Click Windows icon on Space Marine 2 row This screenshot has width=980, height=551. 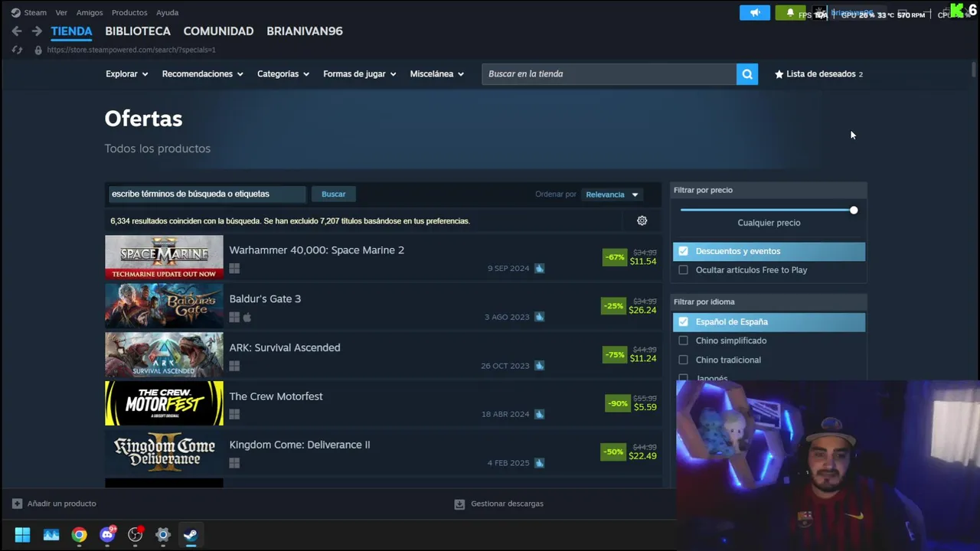point(234,269)
